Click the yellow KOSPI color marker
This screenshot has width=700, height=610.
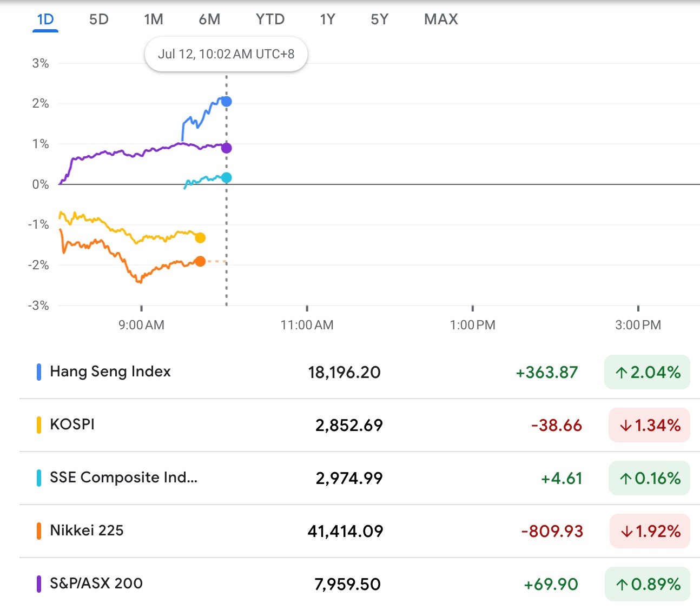(x=39, y=425)
